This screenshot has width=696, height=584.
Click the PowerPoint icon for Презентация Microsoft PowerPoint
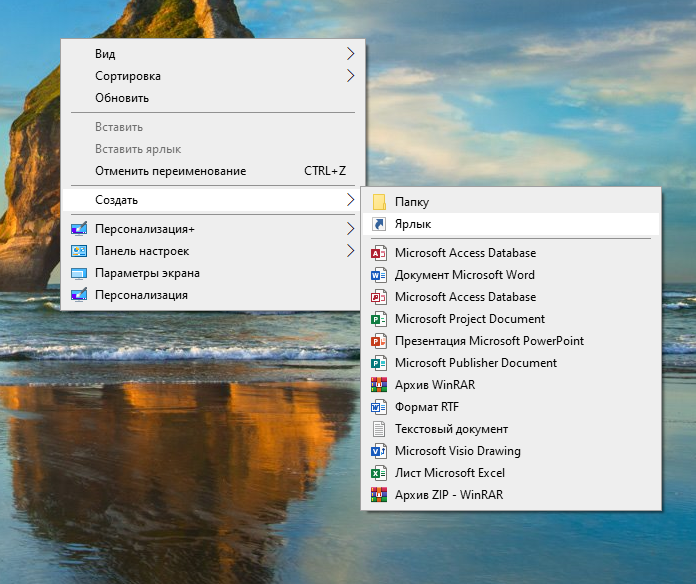pos(379,341)
